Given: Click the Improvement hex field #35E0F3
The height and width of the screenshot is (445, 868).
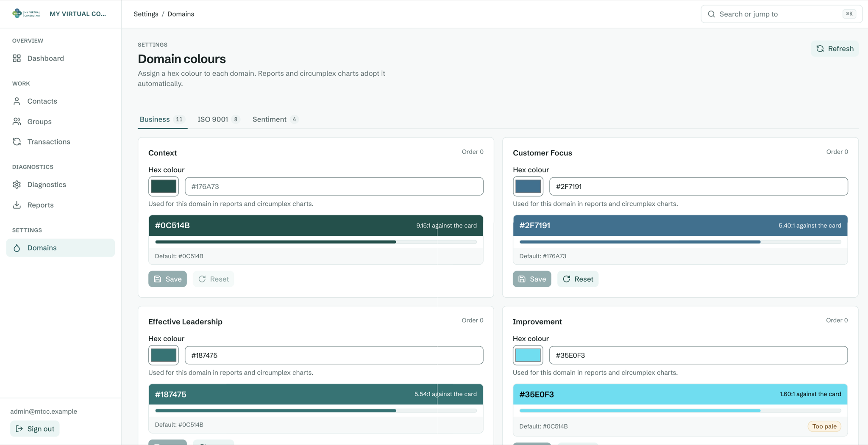Looking at the screenshot, I should (698, 355).
